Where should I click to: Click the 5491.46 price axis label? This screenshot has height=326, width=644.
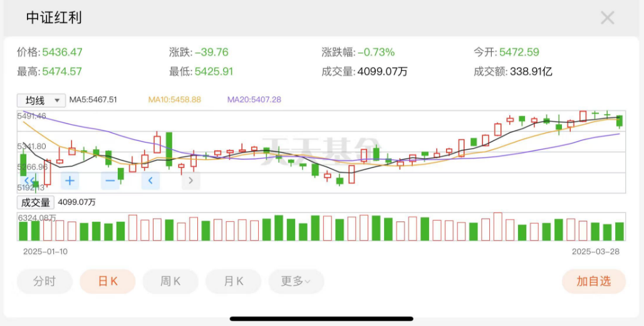click(31, 116)
